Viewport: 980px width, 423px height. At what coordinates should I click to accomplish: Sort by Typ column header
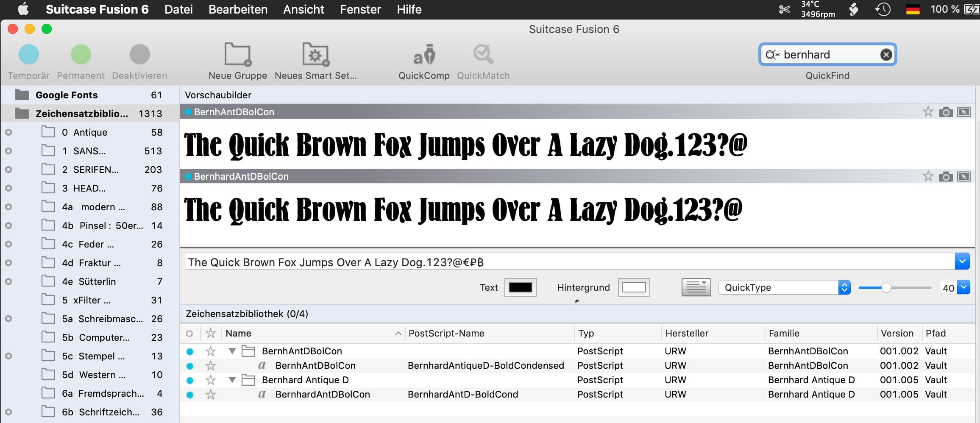(x=618, y=334)
